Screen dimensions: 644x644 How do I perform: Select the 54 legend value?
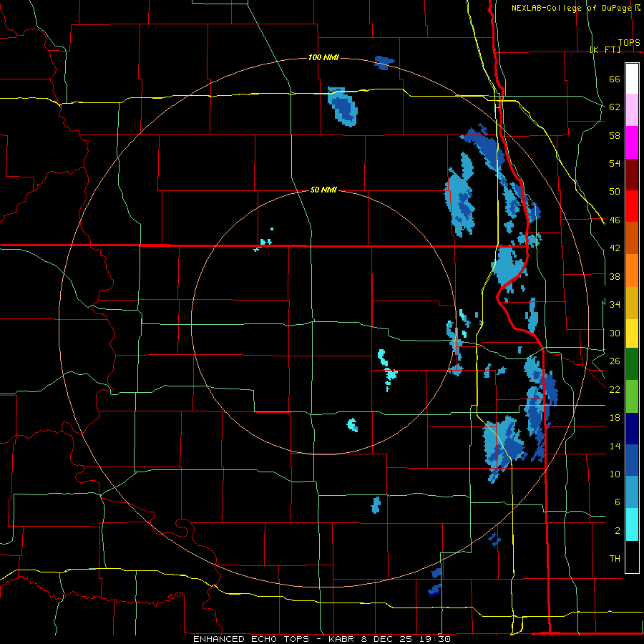click(615, 163)
